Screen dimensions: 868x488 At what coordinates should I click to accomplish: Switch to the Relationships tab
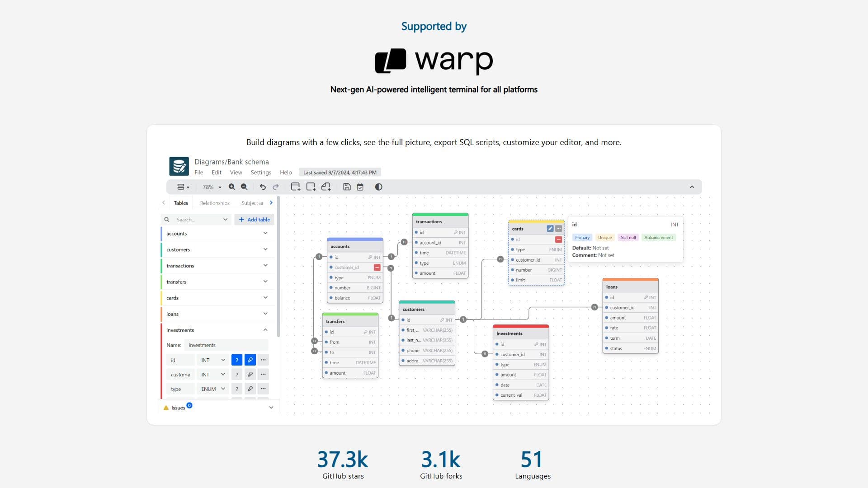215,203
